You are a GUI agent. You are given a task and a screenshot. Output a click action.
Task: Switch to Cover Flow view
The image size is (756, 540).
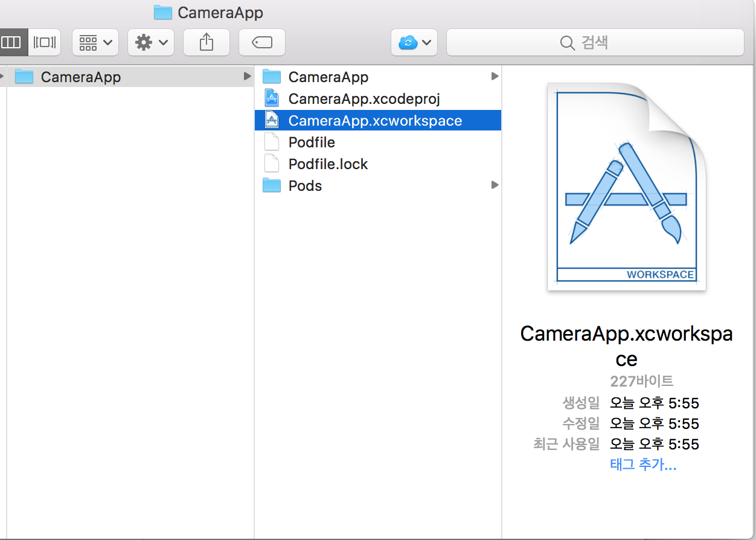(45, 42)
